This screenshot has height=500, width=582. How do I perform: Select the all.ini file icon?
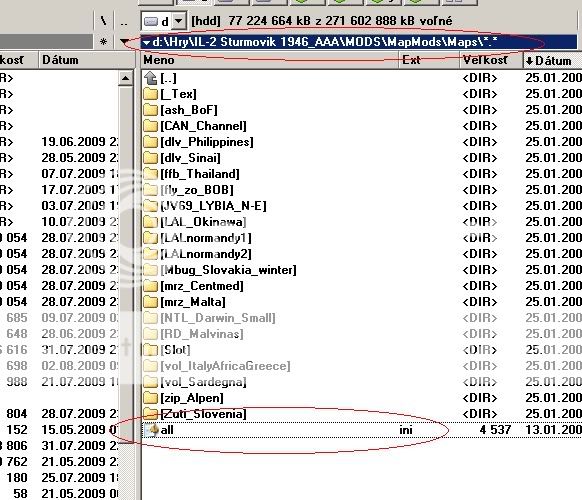[151, 430]
